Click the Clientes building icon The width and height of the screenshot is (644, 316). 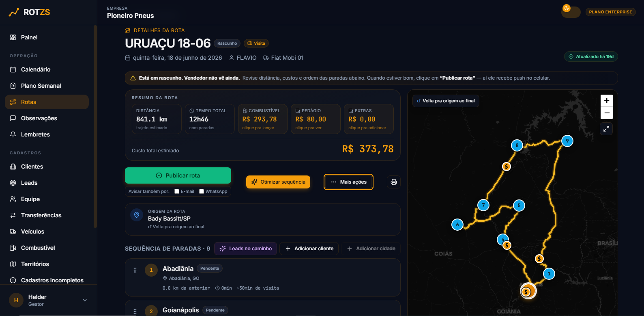13,167
